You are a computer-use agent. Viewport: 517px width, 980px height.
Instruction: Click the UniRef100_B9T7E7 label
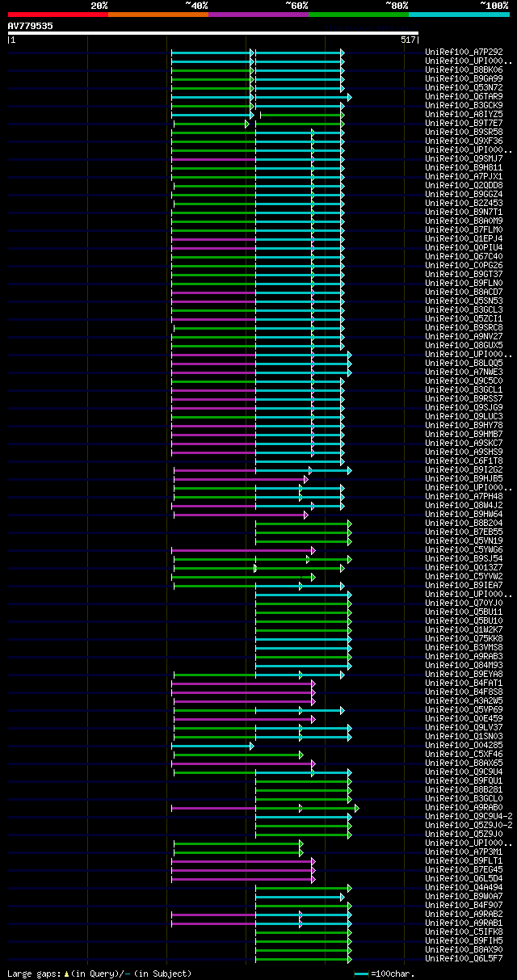tap(465, 123)
